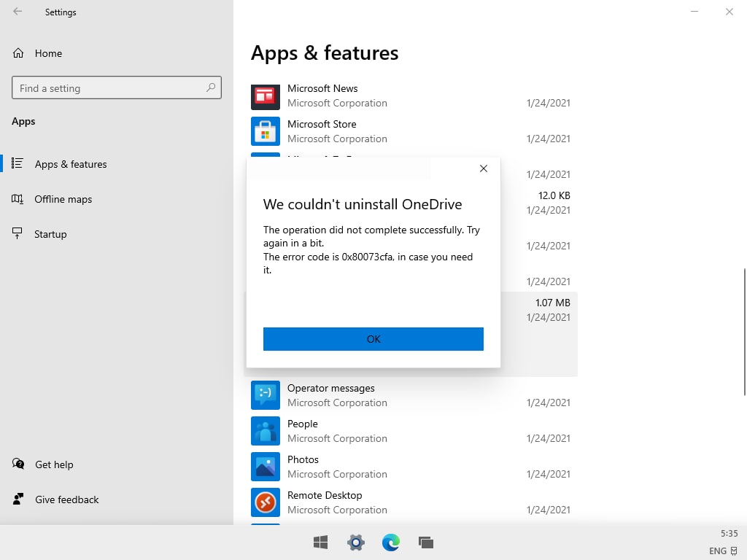747x560 pixels.
Task: Go to Settings Home
Action: coord(117,53)
